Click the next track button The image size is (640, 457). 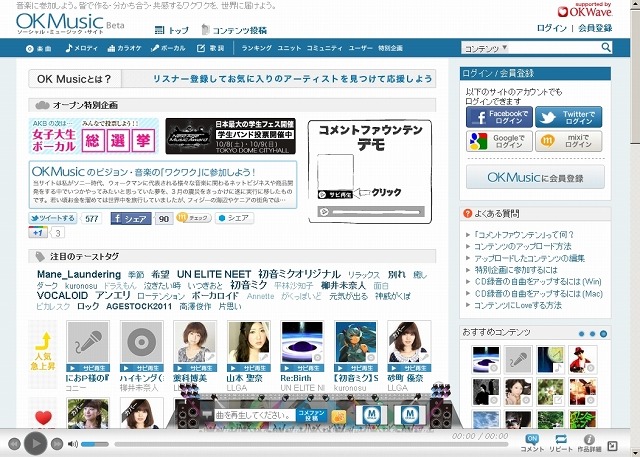coord(57,444)
